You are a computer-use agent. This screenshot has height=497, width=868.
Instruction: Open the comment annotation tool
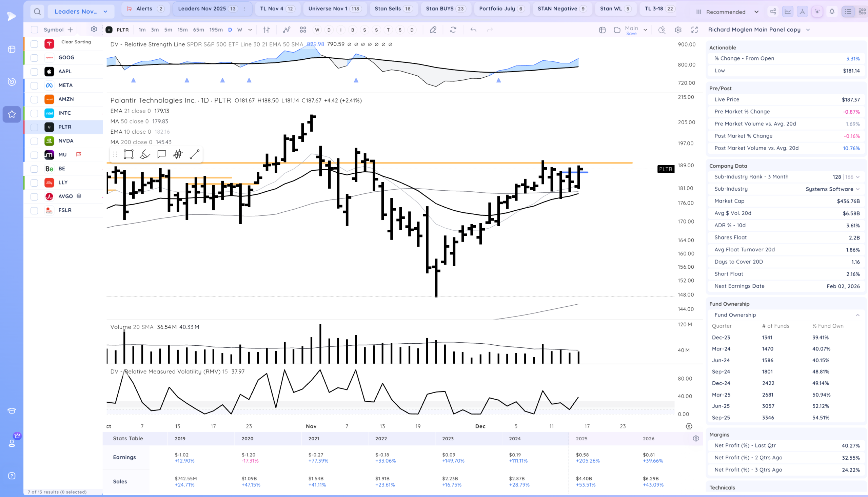[x=162, y=154]
